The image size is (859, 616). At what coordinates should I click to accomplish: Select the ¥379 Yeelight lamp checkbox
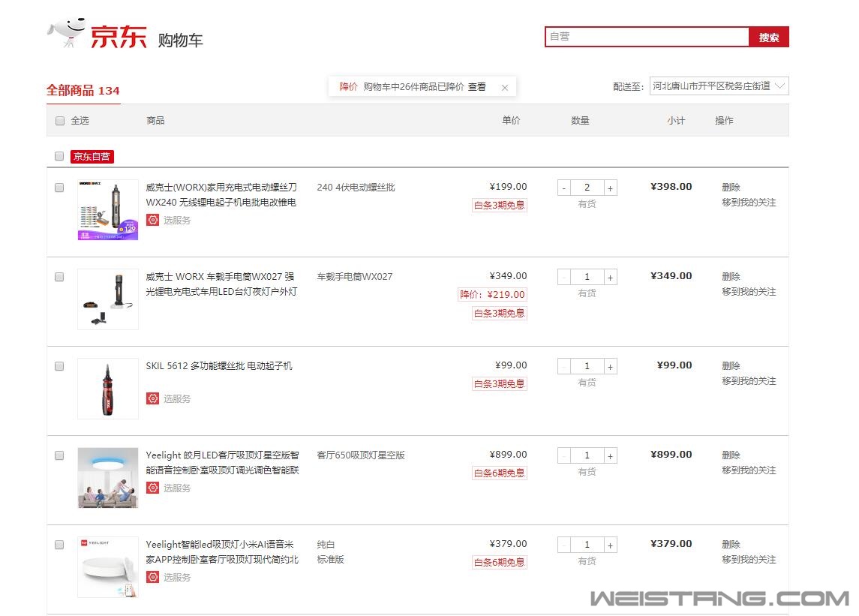pos(59,545)
